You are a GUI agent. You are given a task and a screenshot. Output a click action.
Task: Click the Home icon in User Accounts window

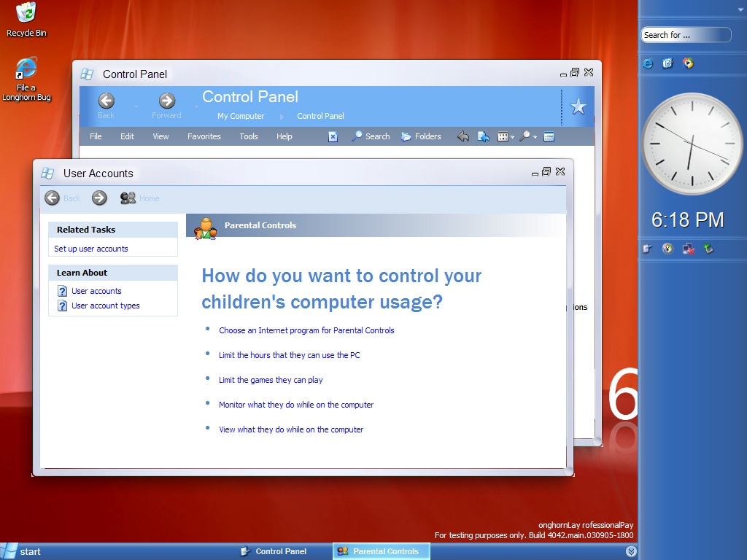tap(128, 198)
